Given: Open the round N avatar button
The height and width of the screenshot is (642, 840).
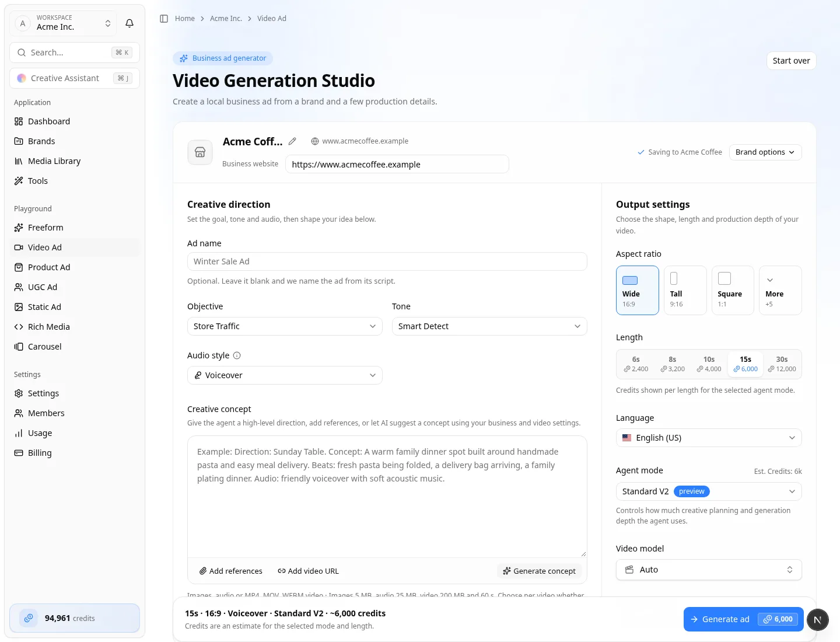Looking at the screenshot, I should pyautogui.click(x=817, y=620).
